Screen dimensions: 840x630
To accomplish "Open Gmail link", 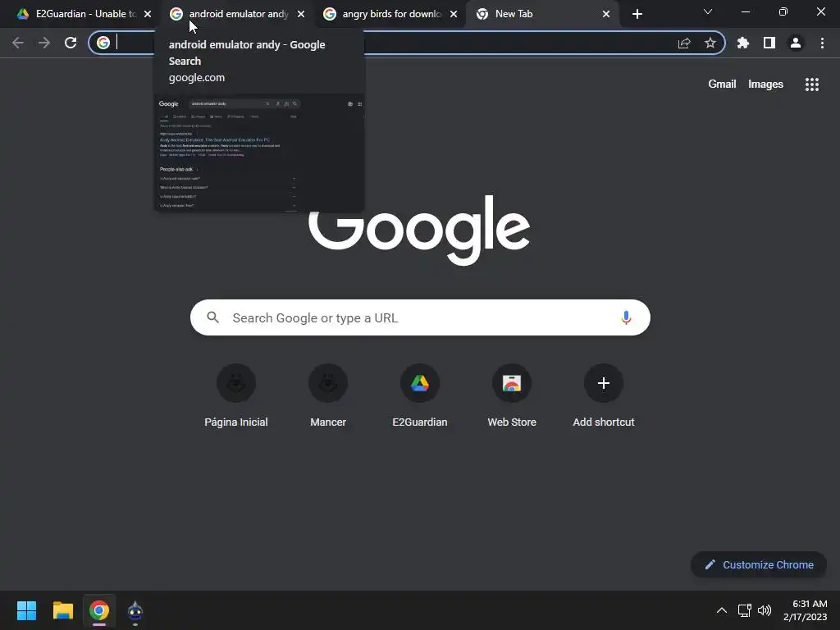I will pyautogui.click(x=722, y=84).
